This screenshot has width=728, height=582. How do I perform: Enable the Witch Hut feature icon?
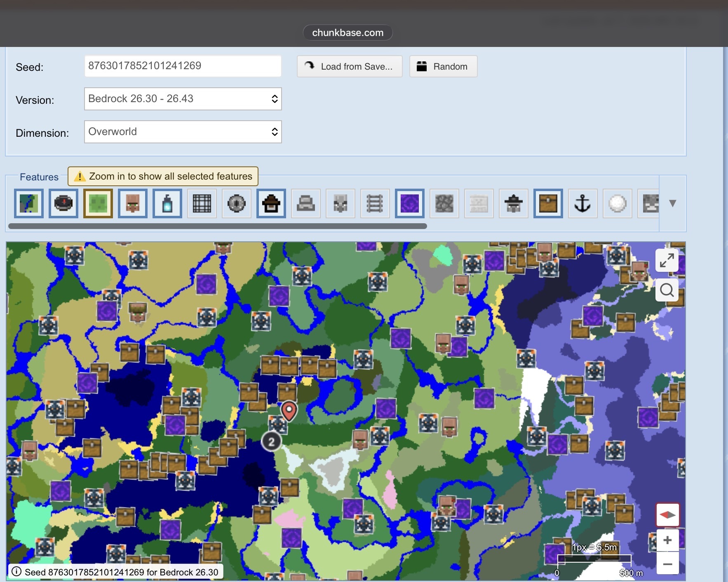point(514,203)
